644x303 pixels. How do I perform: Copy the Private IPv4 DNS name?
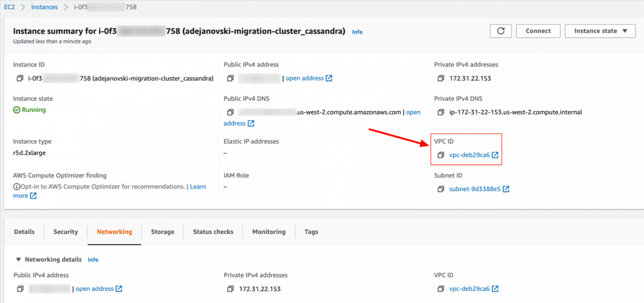click(440, 112)
